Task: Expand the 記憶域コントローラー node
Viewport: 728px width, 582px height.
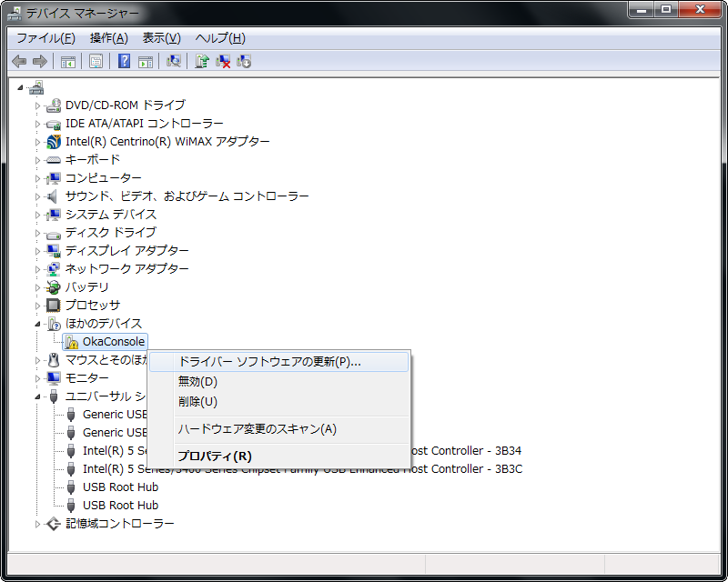Action: (x=38, y=524)
